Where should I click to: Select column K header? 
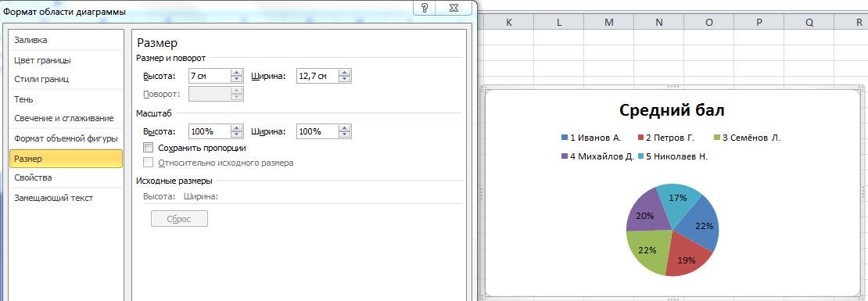pos(509,22)
